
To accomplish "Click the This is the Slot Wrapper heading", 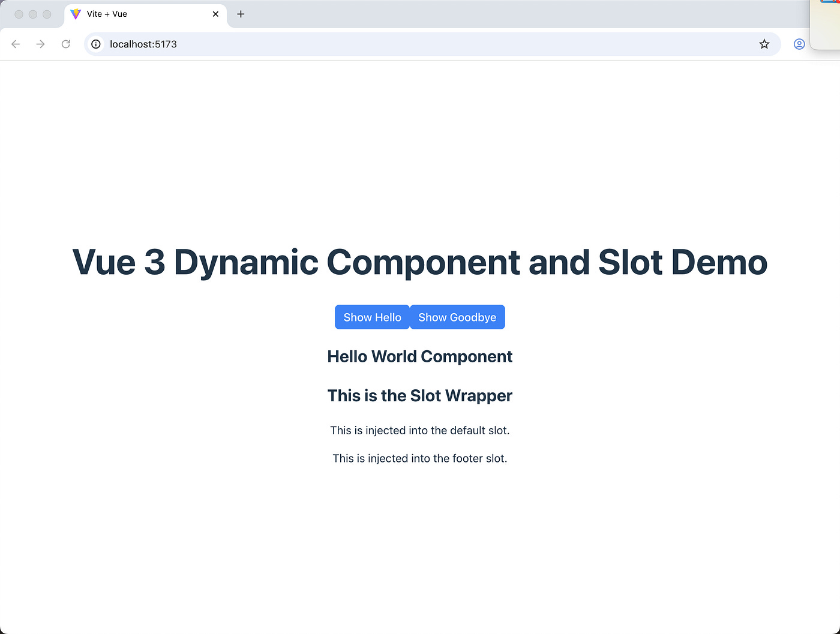I will (419, 395).
